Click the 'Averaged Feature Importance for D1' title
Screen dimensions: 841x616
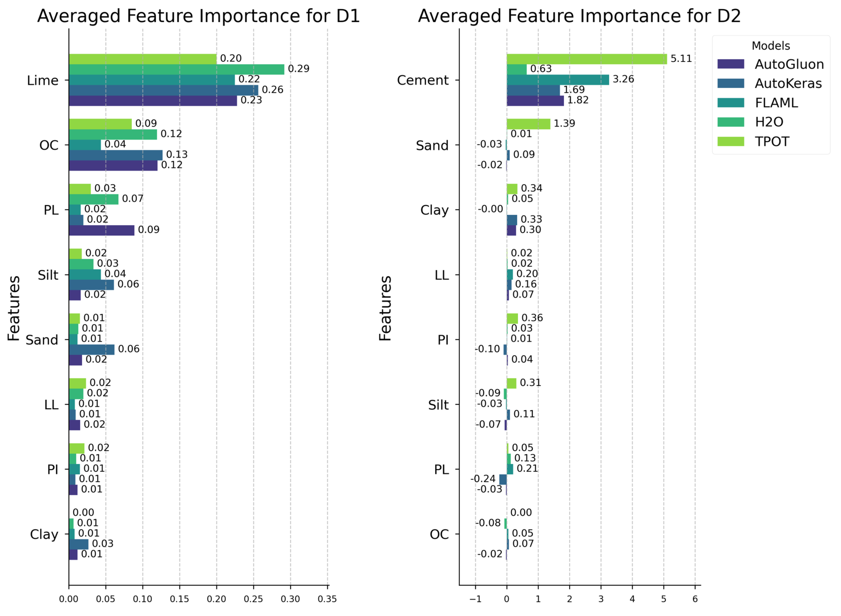[x=199, y=16]
